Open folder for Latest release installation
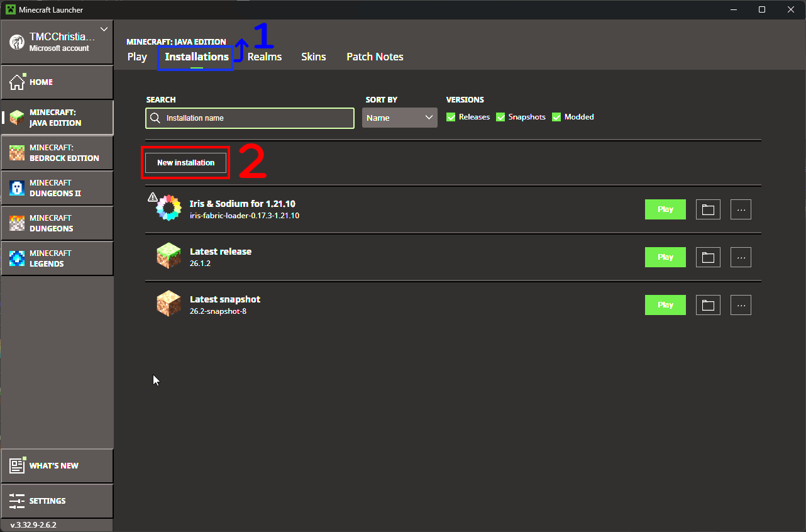The image size is (806, 532). pyautogui.click(x=708, y=257)
